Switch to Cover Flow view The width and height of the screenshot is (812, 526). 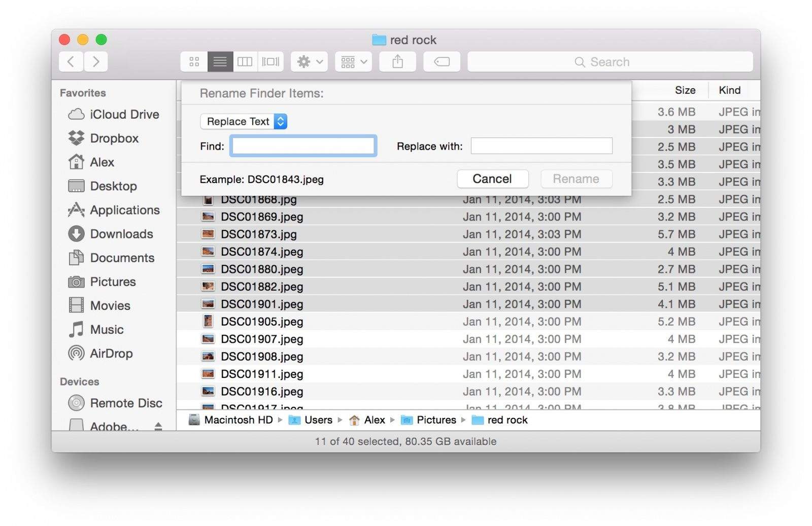click(270, 62)
